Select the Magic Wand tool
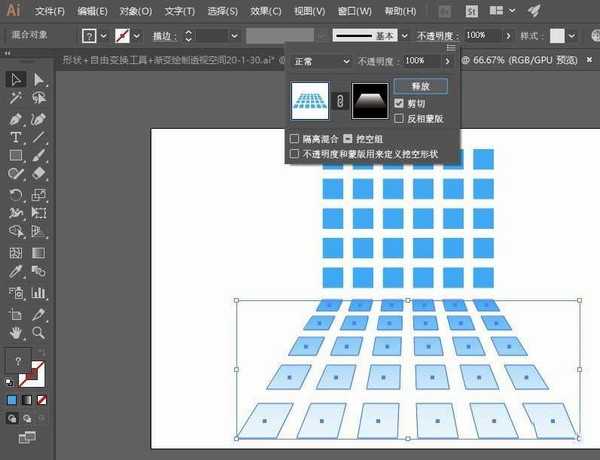The width and height of the screenshot is (600, 460). [16, 98]
